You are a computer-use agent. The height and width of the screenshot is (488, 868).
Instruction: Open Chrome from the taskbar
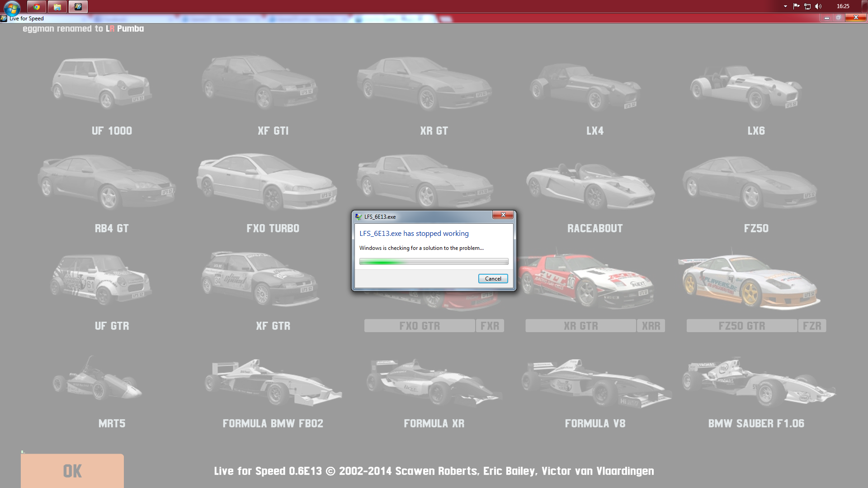pyautogui.click(x=37, y=7)
